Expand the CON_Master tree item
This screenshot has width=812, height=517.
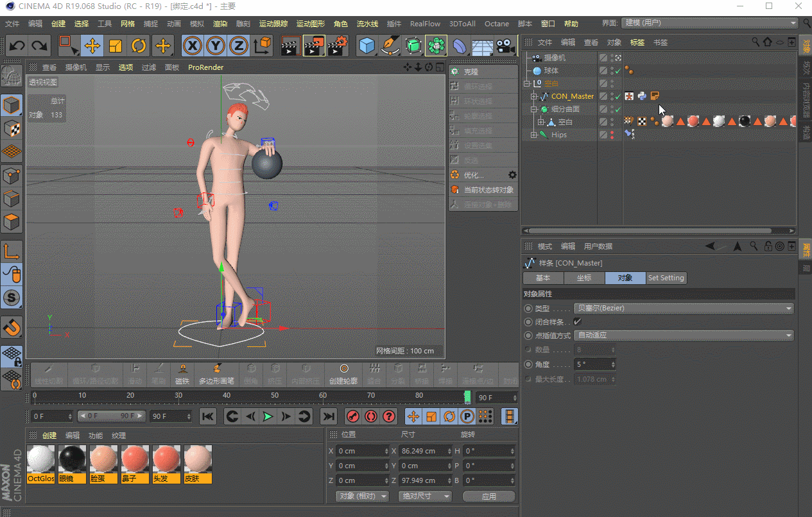coord(533,96)
